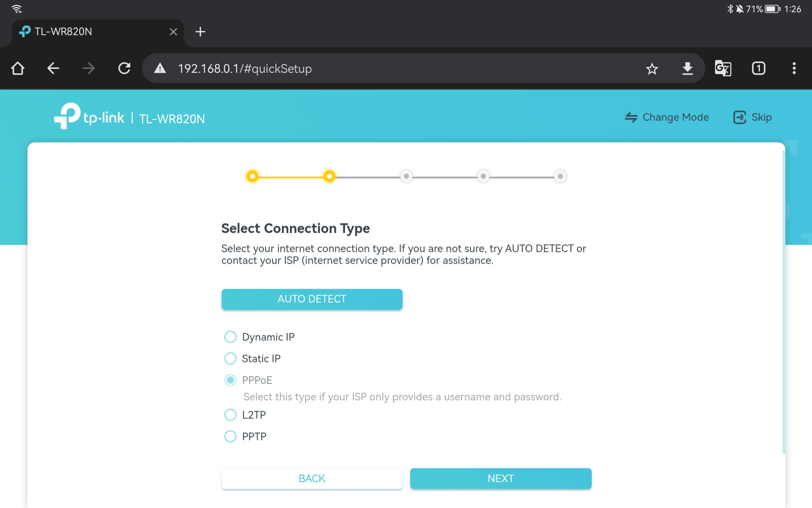Image resolution: width=812 pixels, height=508 pixels.
Task: Select the Dynamic IP radio button
Action: (230, 337)
